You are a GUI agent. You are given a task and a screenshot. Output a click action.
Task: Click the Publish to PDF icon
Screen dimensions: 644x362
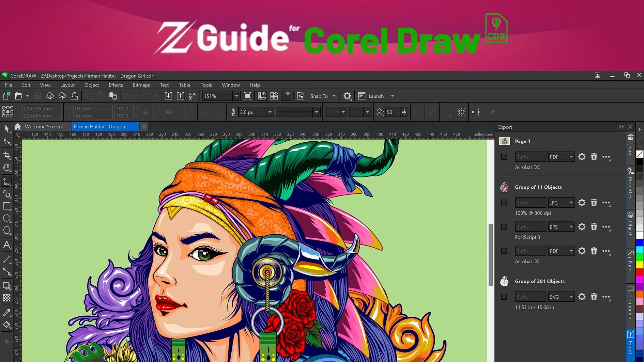(x=193, y=96)
